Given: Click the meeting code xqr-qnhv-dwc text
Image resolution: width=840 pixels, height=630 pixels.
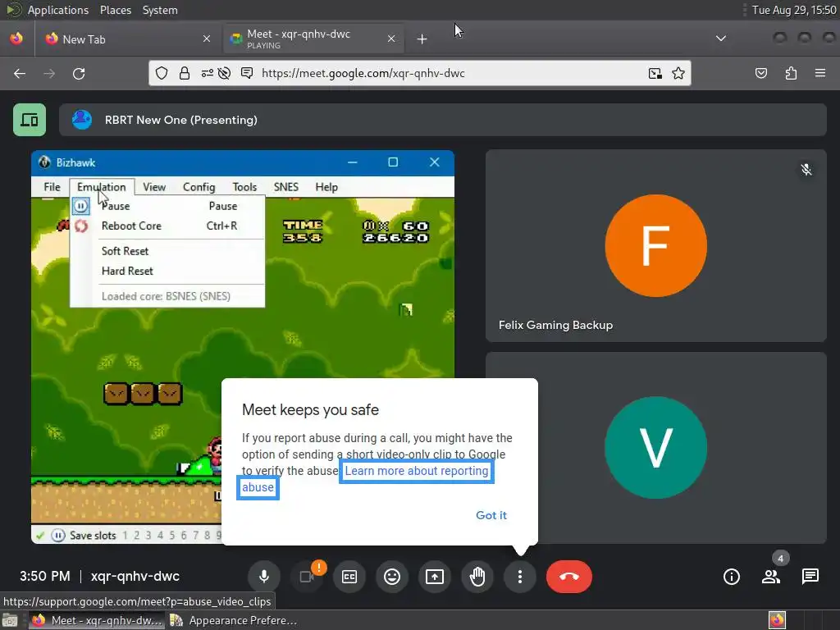Looking at the screenshot, I should 135,577.
